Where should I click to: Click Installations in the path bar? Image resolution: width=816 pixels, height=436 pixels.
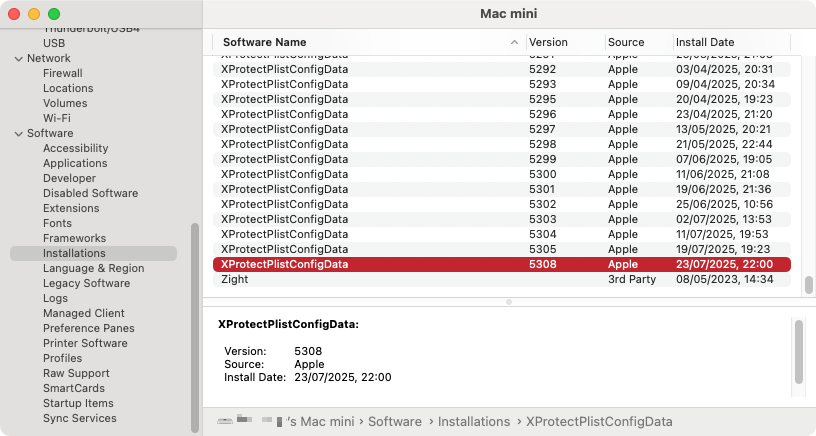pyautogui.click(x=474, y=421)
